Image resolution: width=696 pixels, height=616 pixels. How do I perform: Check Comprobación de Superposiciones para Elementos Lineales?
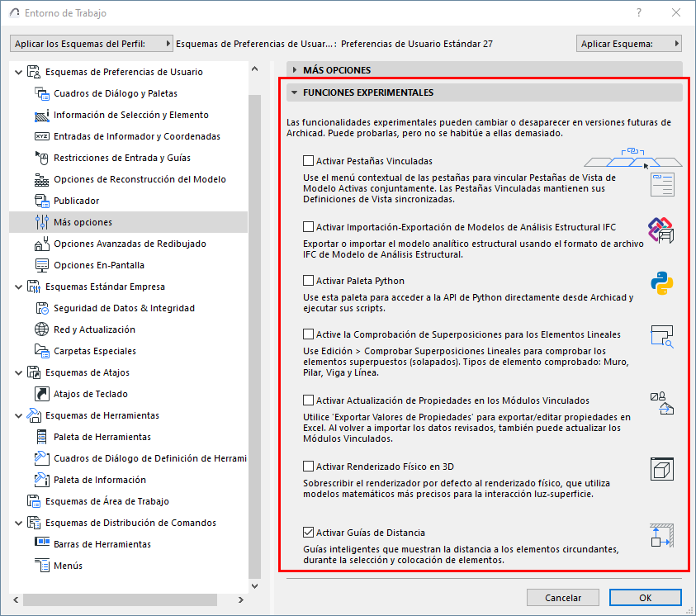[x=308, y=334]
